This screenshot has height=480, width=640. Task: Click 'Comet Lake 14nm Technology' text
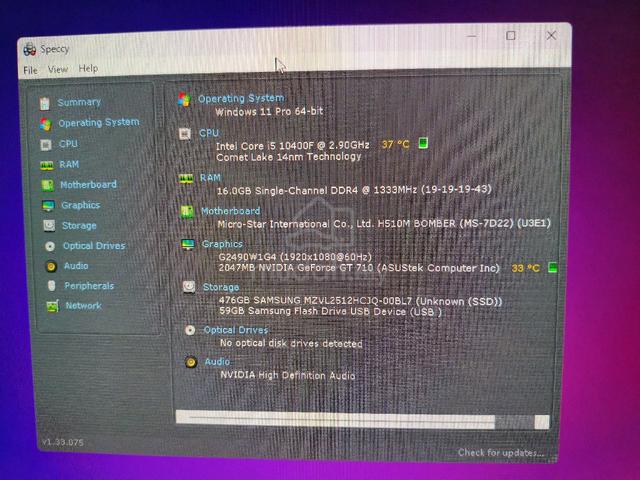(x=289, y=157)
